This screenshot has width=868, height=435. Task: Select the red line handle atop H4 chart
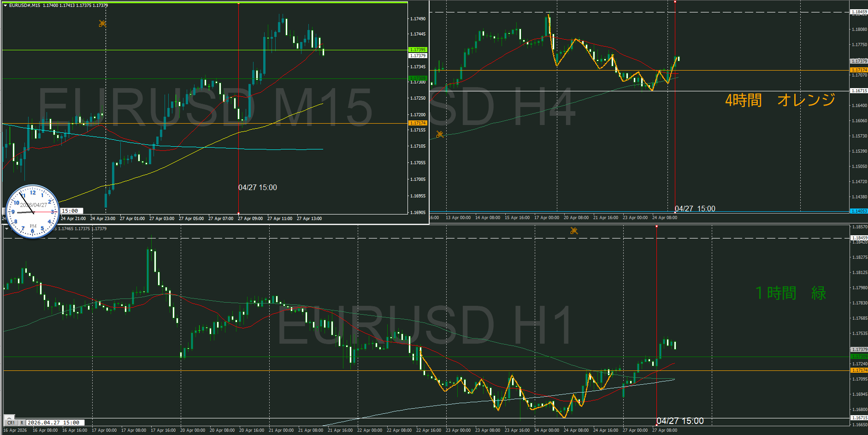coord(675,2)
